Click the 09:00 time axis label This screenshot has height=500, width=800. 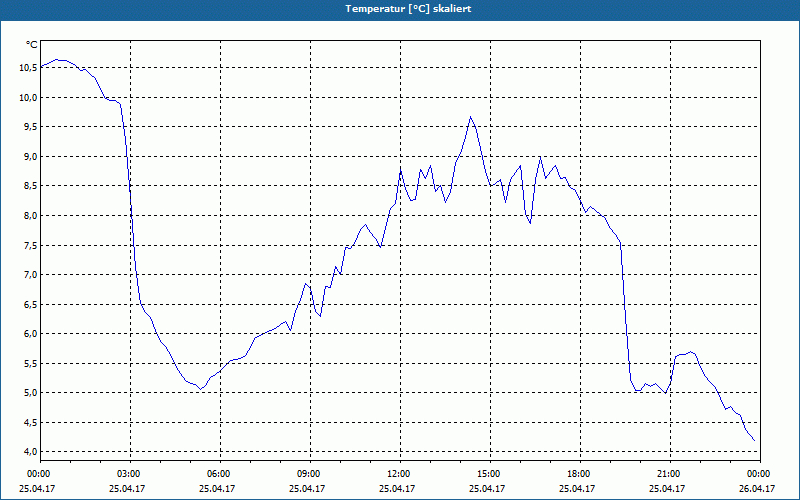tap(310, 474)
